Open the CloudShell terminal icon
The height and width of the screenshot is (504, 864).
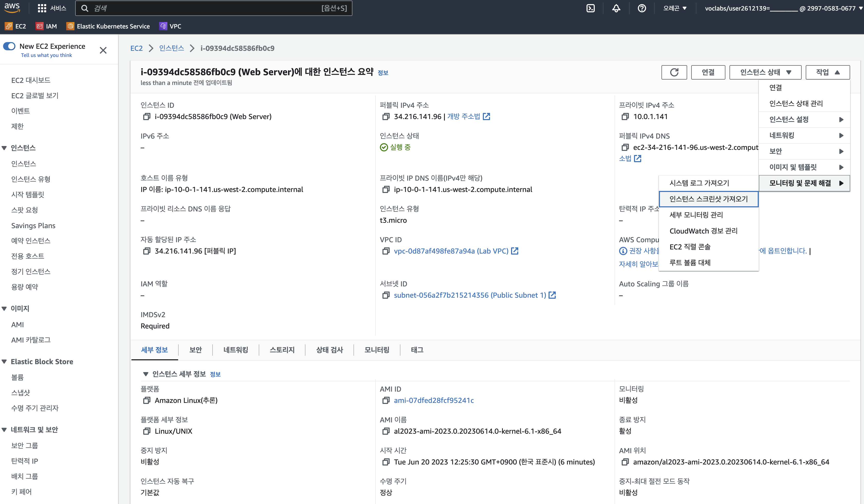point(590,8)
